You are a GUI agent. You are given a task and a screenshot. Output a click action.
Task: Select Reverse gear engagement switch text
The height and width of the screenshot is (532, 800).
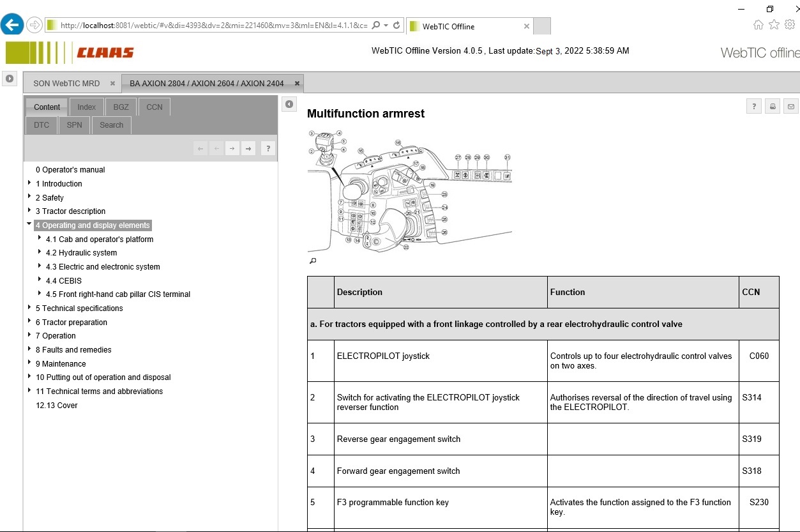[398, 439]
